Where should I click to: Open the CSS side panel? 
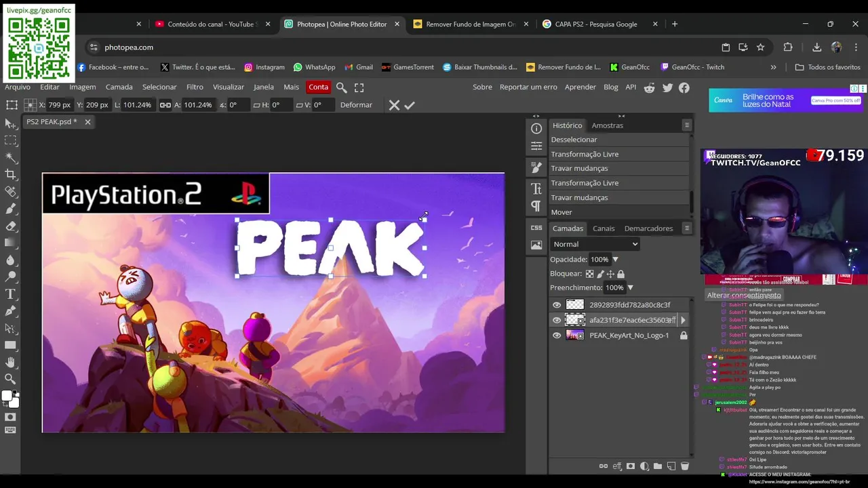tap(536, 228)
